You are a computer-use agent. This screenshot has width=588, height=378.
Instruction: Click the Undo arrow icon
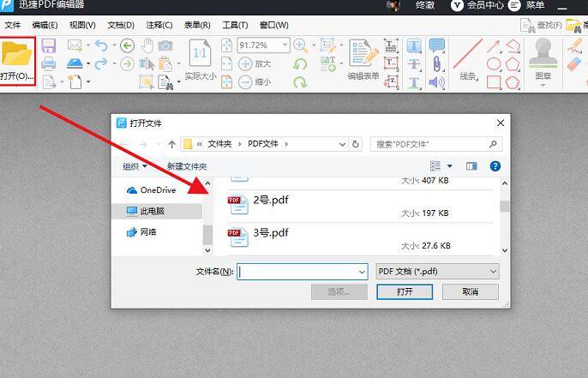click(x=101, y=45)
